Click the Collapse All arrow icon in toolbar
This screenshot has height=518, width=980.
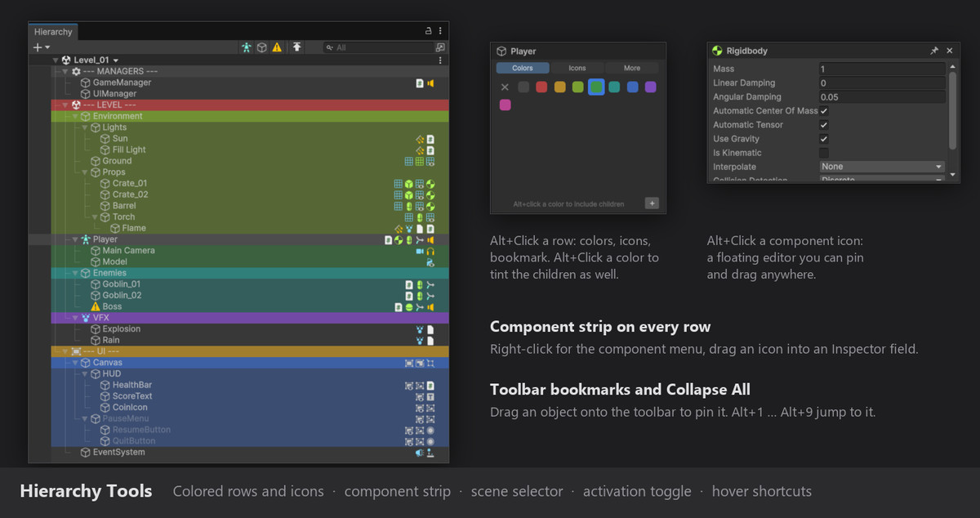click(x=296, y=47)
